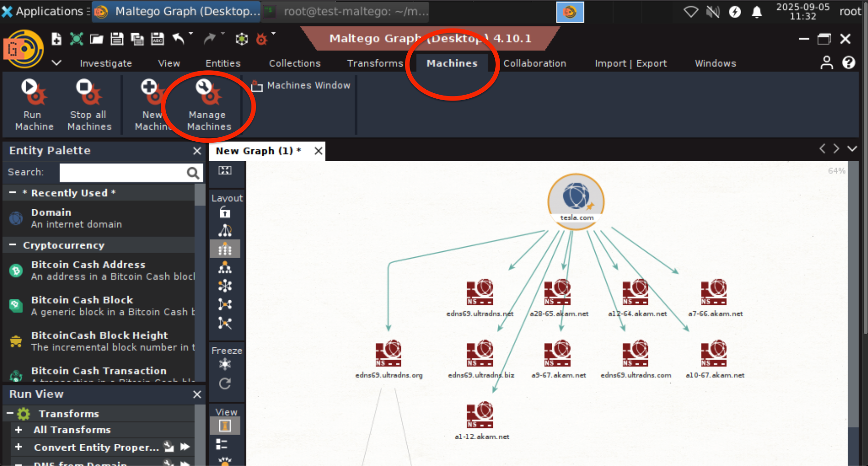Image resolution: width=868 pixels, height=466 pixels.
Task: Open the Investigate ribbon tab
Action: point(106,63)
